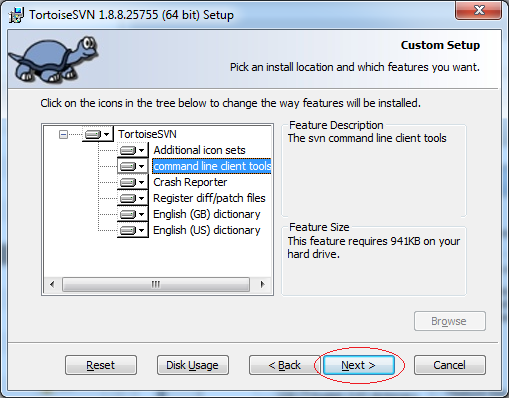Click the Reset button

pos(101,365)
